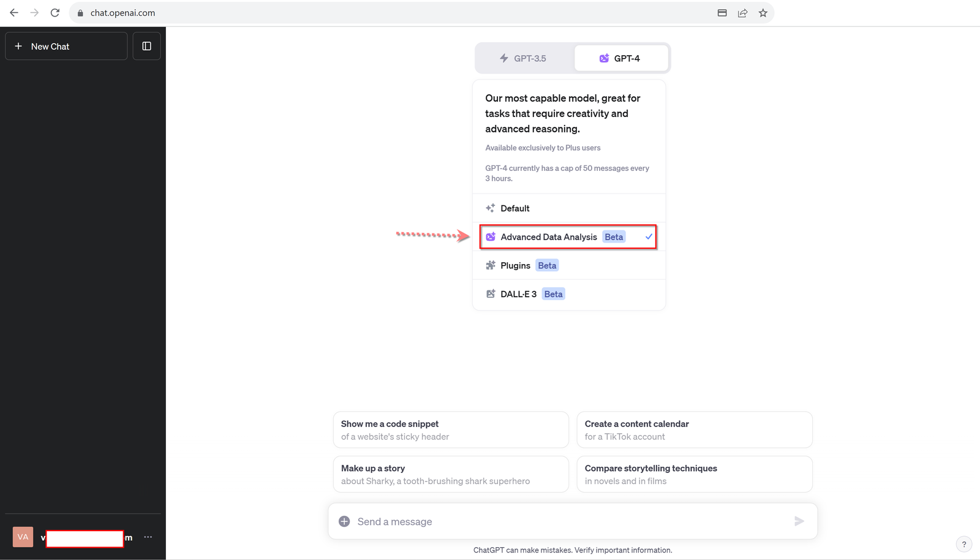Click the puzzle piece icon beside Plugins
The image size is (980, 560).
(491, 265)
